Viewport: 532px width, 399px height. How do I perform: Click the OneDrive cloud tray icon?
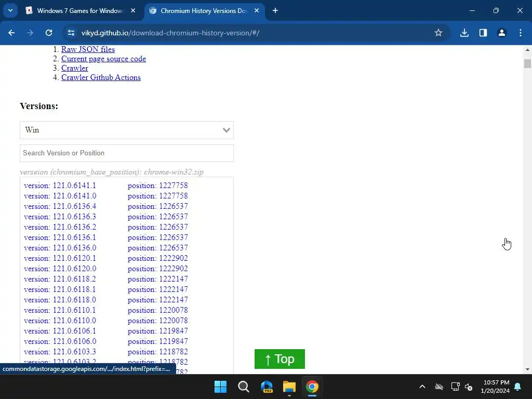pos(439,387)
